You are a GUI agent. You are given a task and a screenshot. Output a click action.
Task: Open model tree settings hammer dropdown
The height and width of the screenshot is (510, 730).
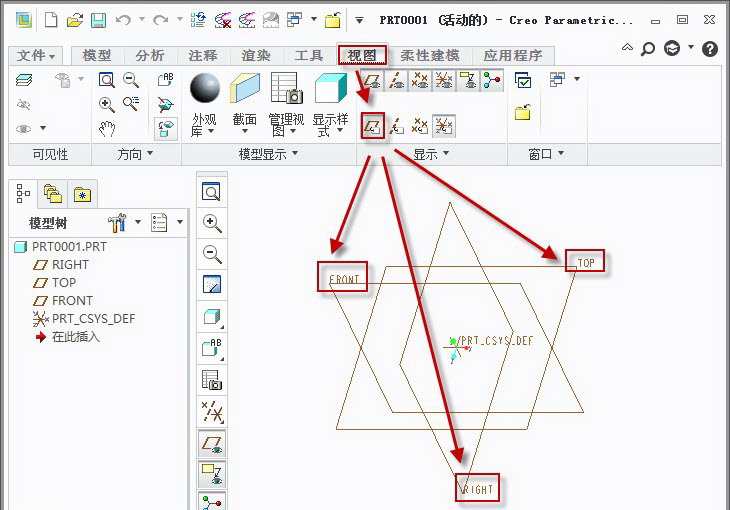[x=138, y=222]
